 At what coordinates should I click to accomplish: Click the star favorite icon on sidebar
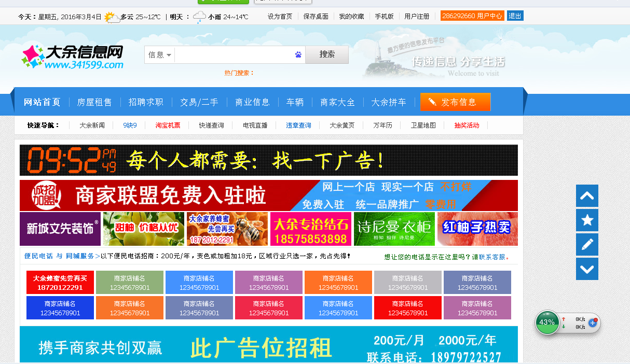tap(587, 220)
